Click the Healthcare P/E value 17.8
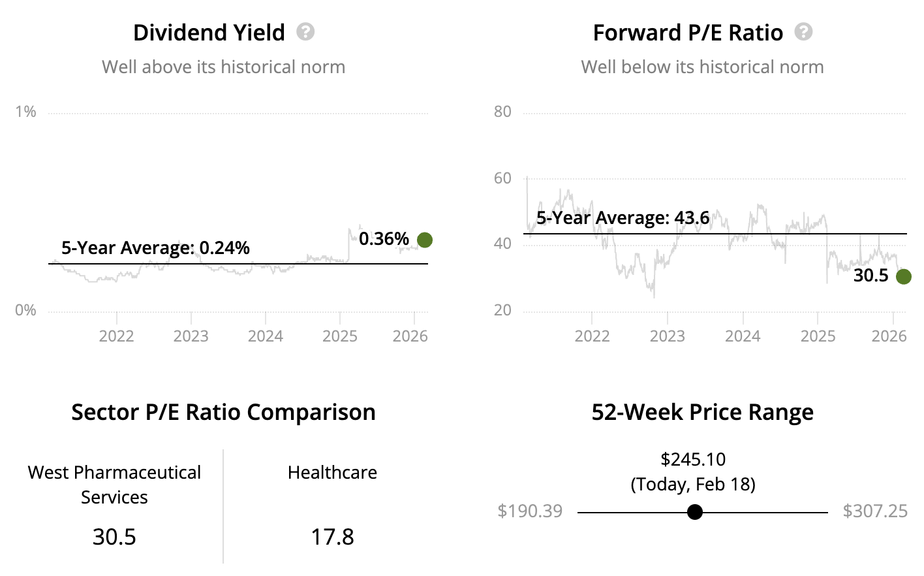The width and height of the screenshot is (924, 576). click(x=332, y=537)
